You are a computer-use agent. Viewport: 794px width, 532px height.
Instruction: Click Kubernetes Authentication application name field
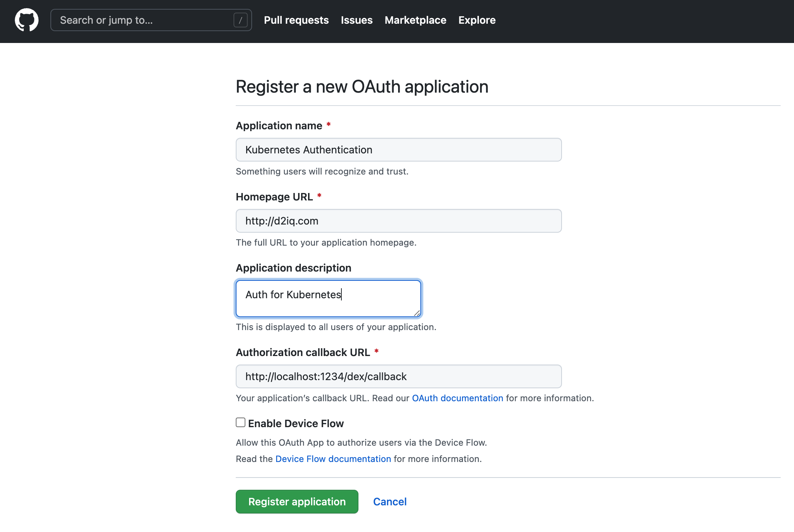point(398,150)
